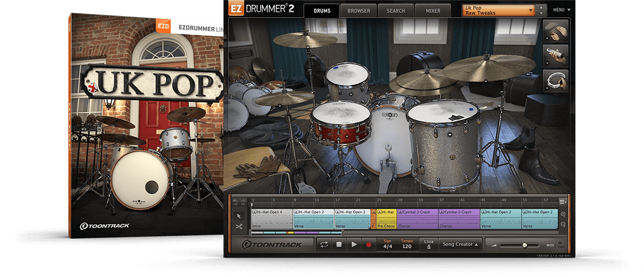The height and width of the screenshot is (277, 644).
Task: Open the MENU dropdown
Action: point(561,10)
